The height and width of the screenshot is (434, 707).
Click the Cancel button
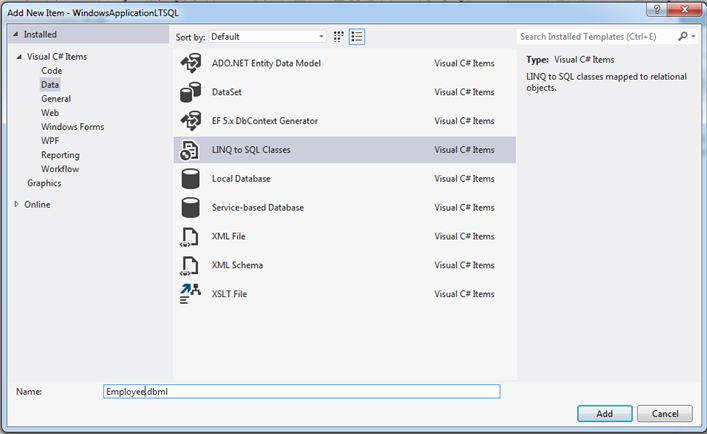[x=665, y=413]
